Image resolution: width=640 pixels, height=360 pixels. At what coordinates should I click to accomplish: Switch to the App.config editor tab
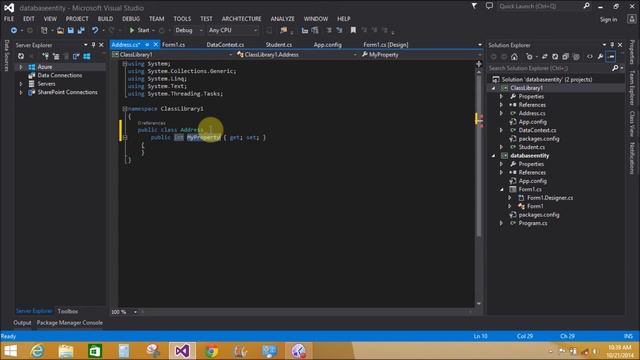[328, 44]
